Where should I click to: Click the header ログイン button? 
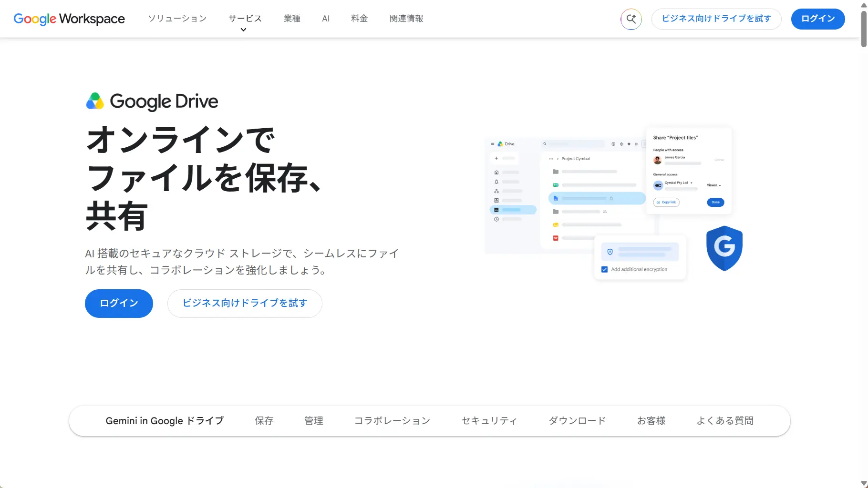tap(818, 19)
